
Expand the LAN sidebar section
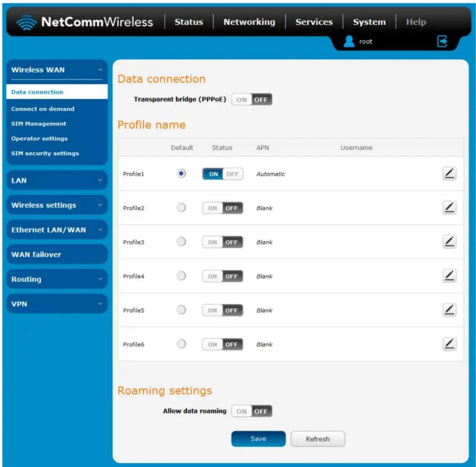[57, 180]
